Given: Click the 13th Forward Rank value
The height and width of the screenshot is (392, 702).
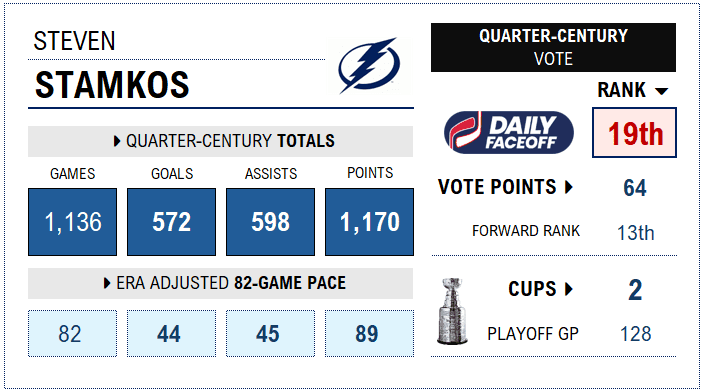Looking at the screenshot, I should (635, 233).
